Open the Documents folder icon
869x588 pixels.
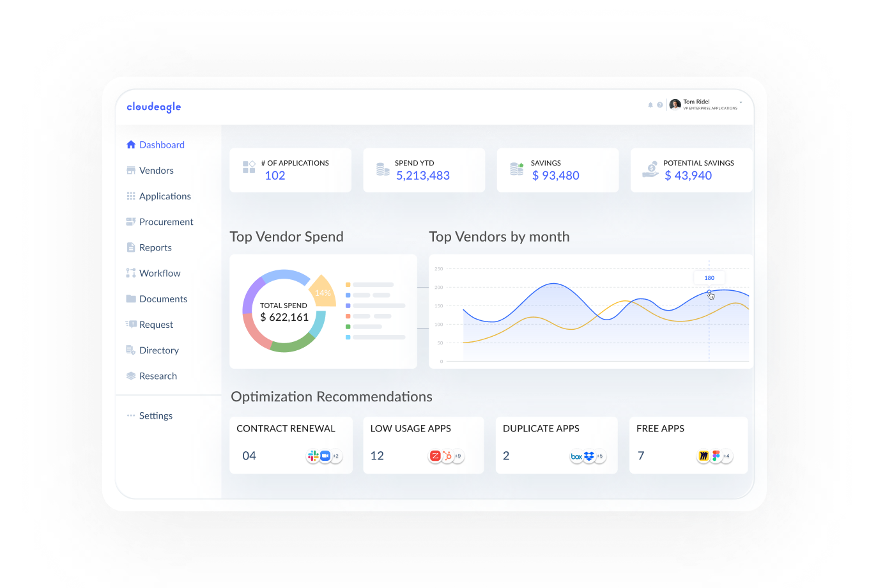point(131,298)
